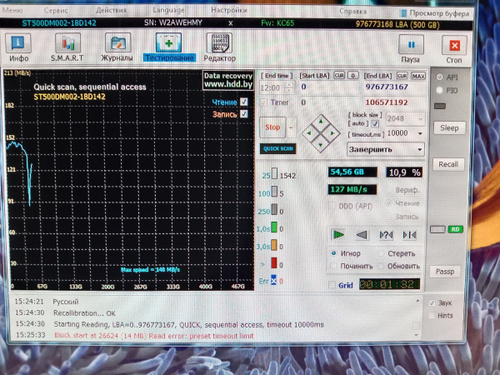This screenshot has height=375, width=500.
Task: Click the Sleep button
Action: tap(449, 128)
